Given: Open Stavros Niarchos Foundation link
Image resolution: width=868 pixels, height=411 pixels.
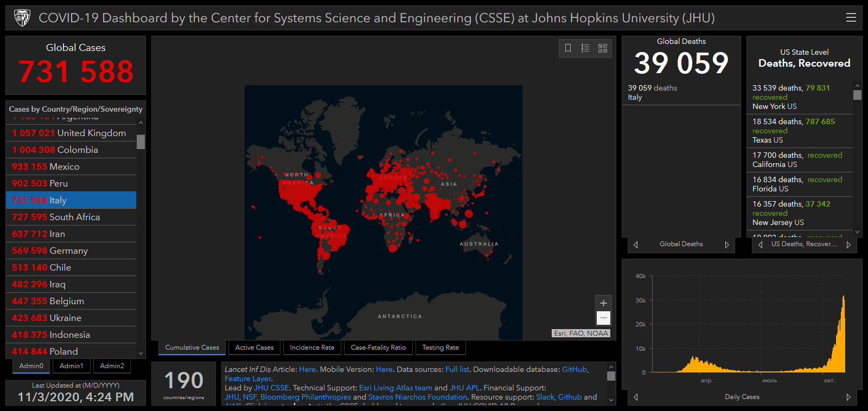Looking at the screenshot, I should tap(417, 397).
